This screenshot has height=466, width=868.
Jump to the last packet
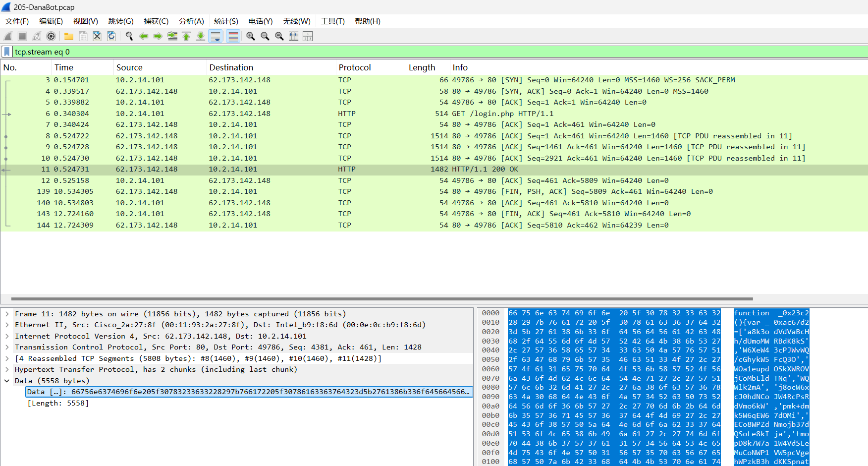tap(201, 36)
